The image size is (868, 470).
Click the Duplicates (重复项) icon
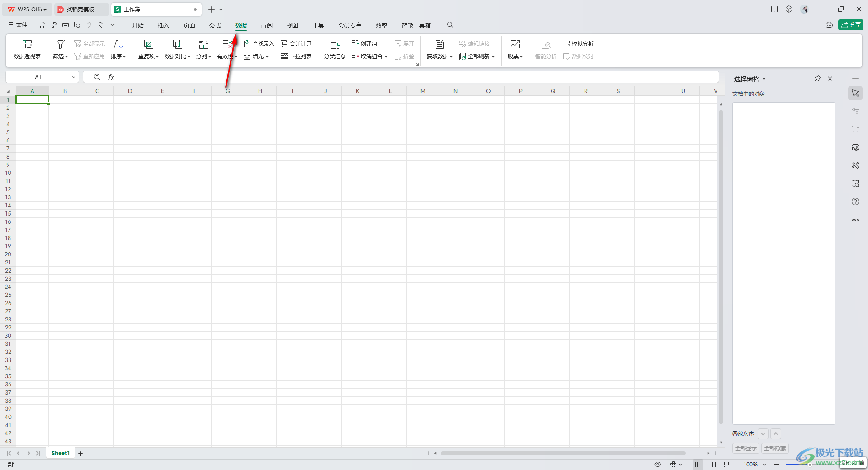coord(148,44)
